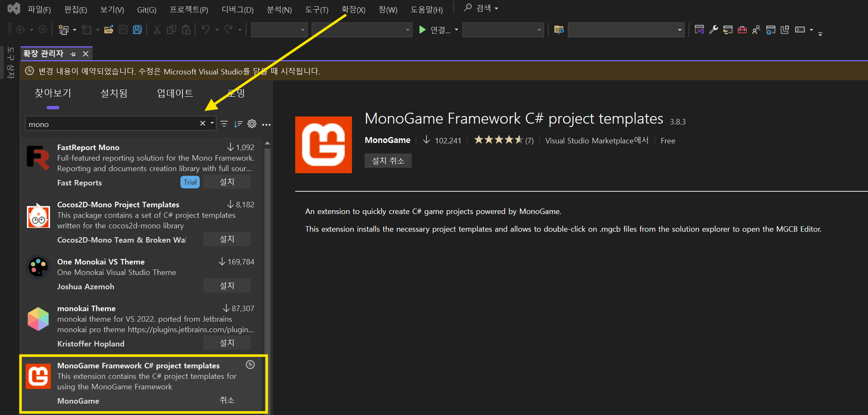Expand the redo history dropdown arrow
Screen dimensions: 868x415
click(x=240, y=30)
